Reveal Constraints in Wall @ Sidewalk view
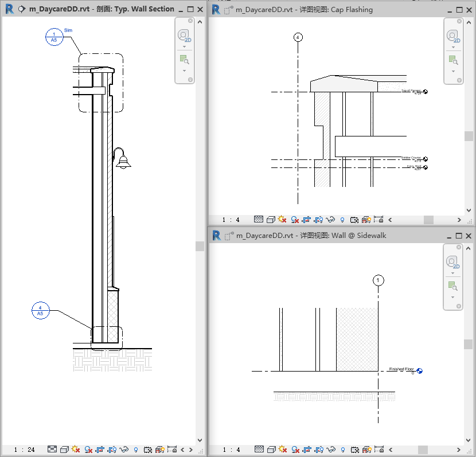Viewport: 476px width, 457px height. [379, 449]
